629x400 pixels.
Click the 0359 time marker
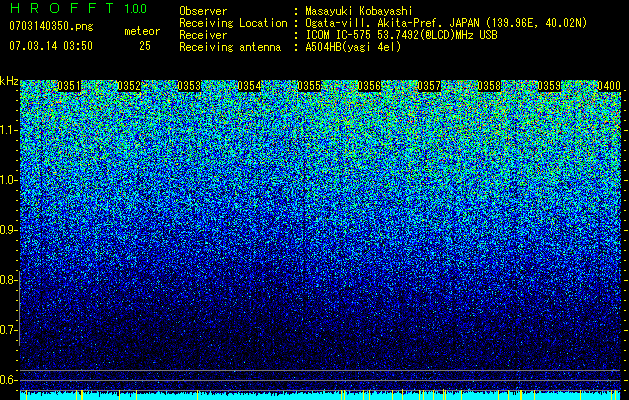pyautogui.click(x=549, y=86)
